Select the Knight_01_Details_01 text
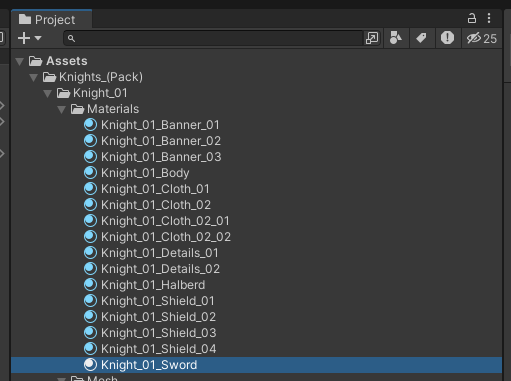This screenshot has width=511, height=381. tap(160, 253)
